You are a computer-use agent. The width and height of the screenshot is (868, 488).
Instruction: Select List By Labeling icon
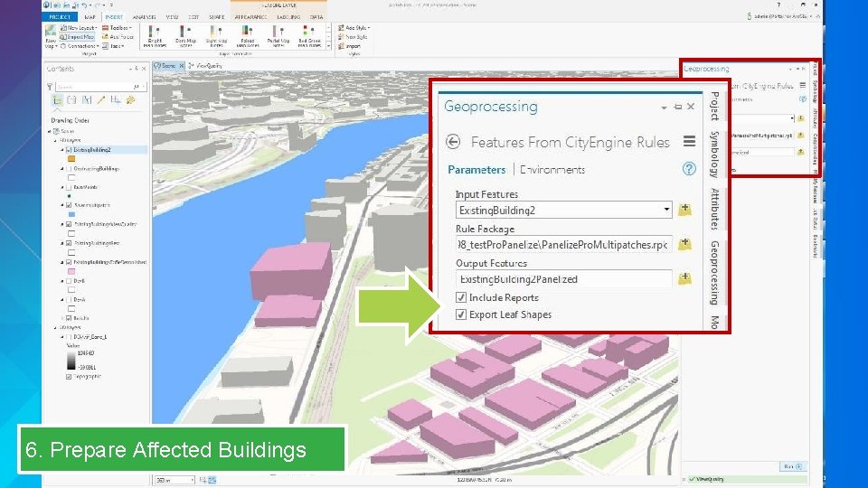130,100
